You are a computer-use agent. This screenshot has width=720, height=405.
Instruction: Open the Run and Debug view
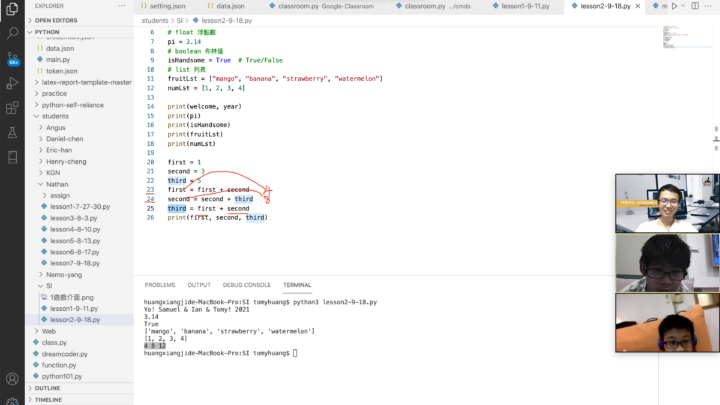tap(12, 83)
